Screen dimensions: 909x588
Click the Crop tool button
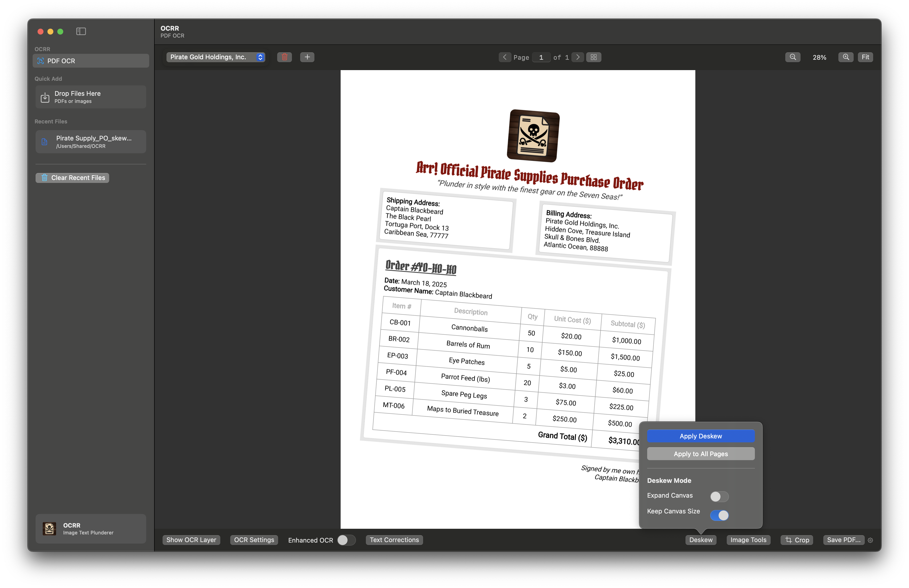point(797,540)
